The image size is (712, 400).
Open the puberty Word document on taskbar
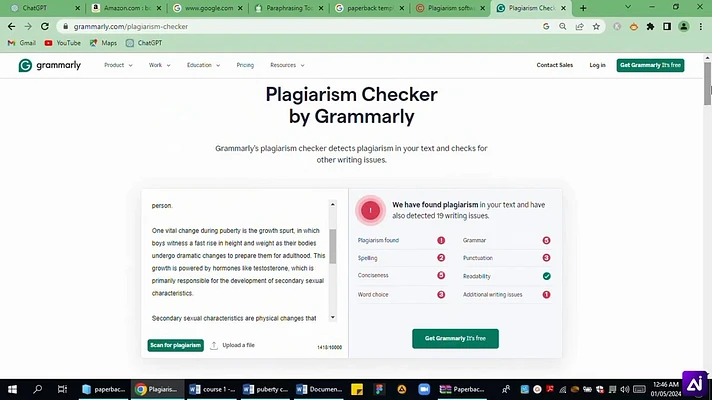click(266, 389)
